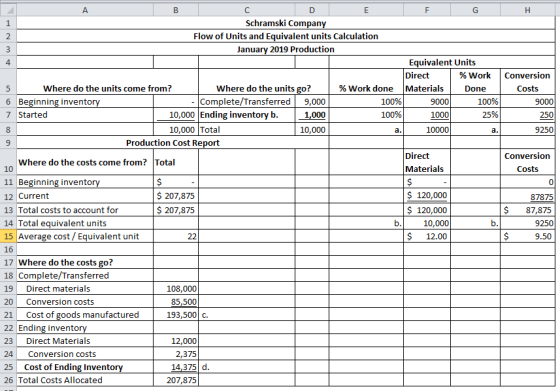Image resolution: width=560 pixels, height=391 pixels.
Task: Select column C header
Action: (247, 10)
